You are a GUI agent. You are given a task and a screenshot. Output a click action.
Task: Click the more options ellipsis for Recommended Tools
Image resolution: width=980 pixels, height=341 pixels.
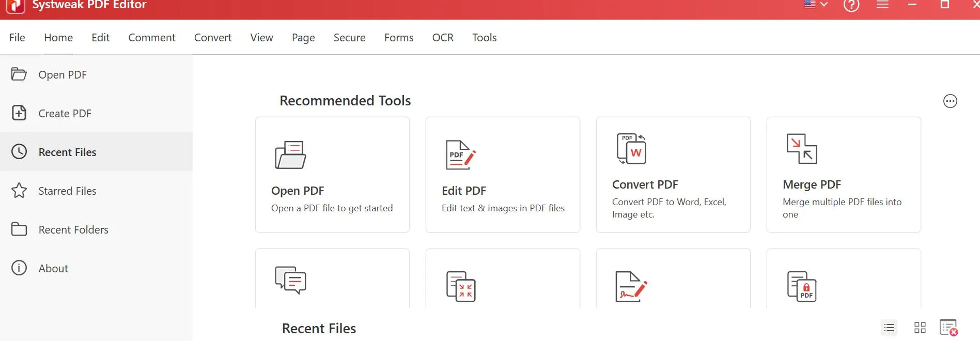tap(950, 101)
